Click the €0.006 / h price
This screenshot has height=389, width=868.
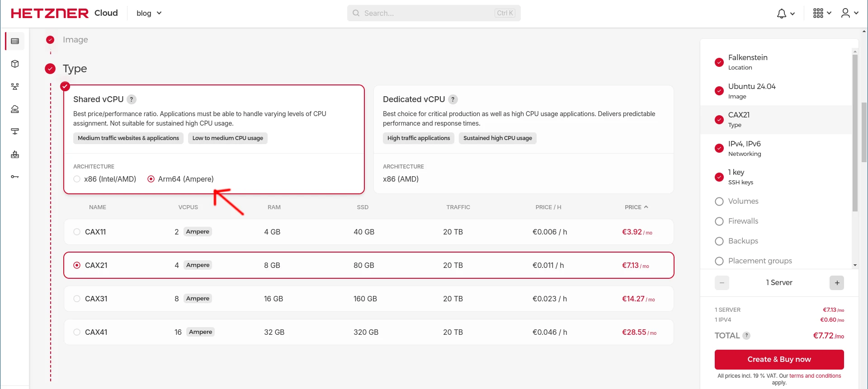(x=550, y=232)
